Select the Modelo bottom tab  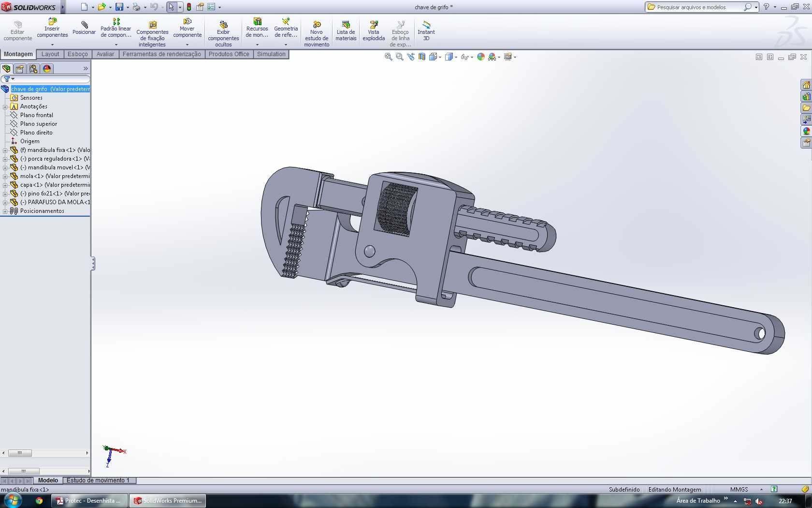point(48,480)
